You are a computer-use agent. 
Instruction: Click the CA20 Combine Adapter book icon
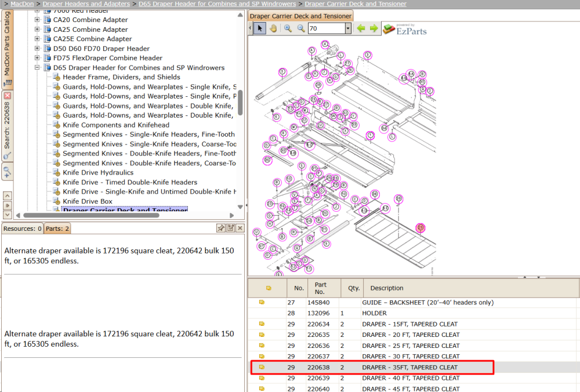48,20
